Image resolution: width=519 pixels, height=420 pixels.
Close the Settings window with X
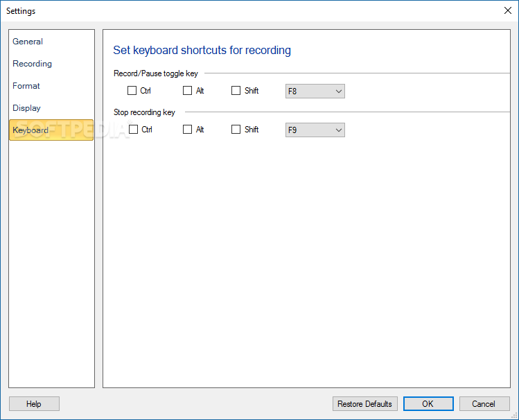[507, 10]
